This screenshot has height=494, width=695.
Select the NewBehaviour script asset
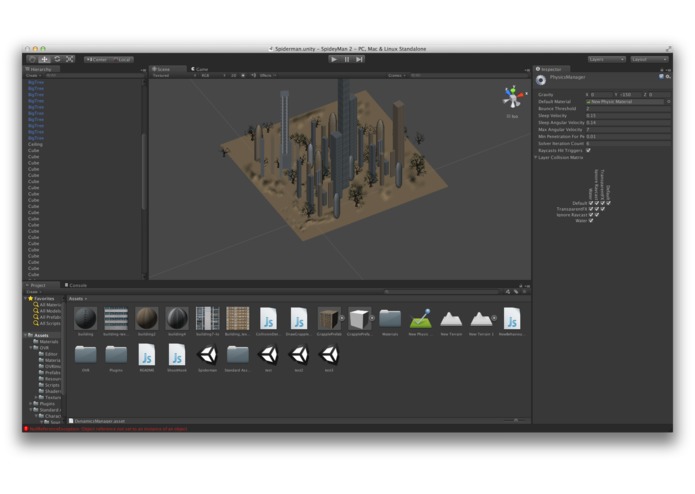point(511,321)
